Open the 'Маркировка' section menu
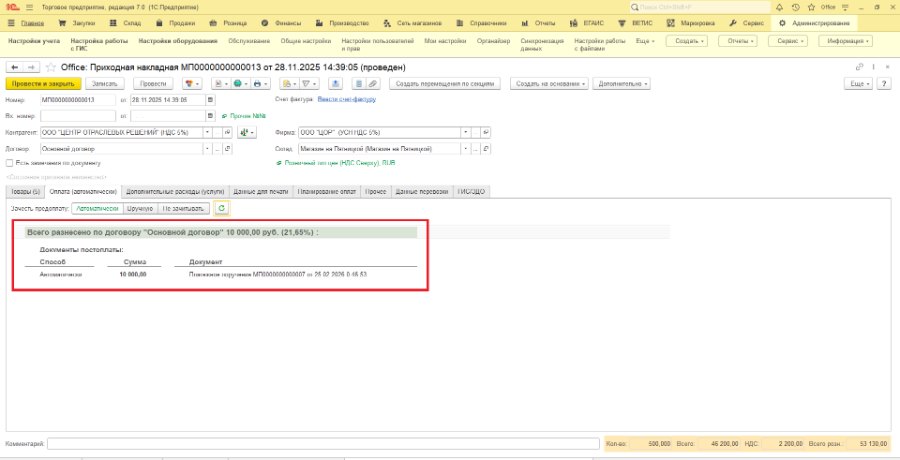900x460 pixels. point(692,24)
